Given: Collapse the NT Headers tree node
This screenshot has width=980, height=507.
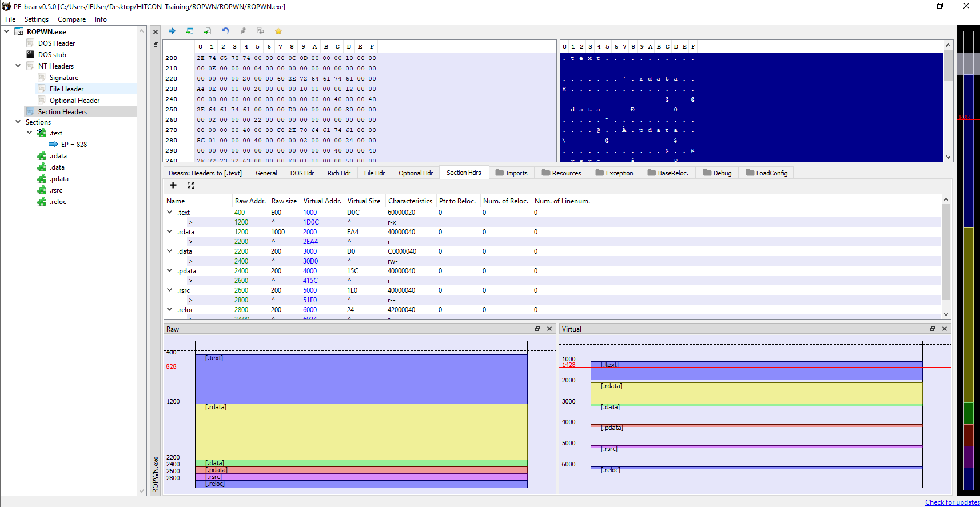Looking at the screenshot, I should tap(18, 66).
